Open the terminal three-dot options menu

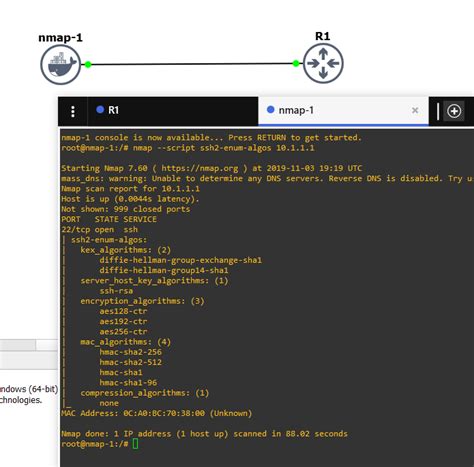pyautogui.click(x=73, y=111)
